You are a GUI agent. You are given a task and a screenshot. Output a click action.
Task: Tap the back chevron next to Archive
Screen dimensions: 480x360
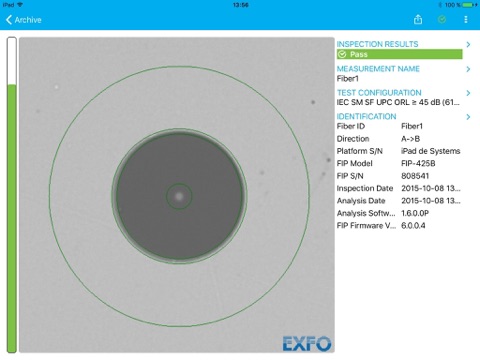(x=9, y=20)
